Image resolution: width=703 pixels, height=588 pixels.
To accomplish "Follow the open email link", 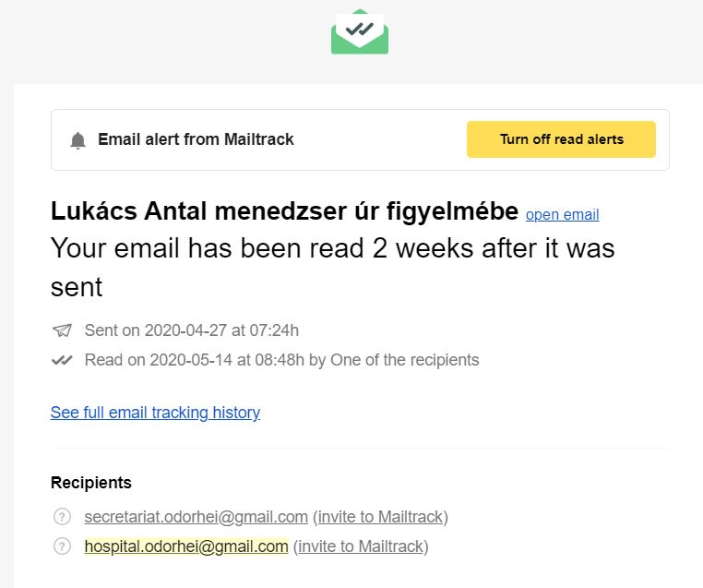I will 562,215.
